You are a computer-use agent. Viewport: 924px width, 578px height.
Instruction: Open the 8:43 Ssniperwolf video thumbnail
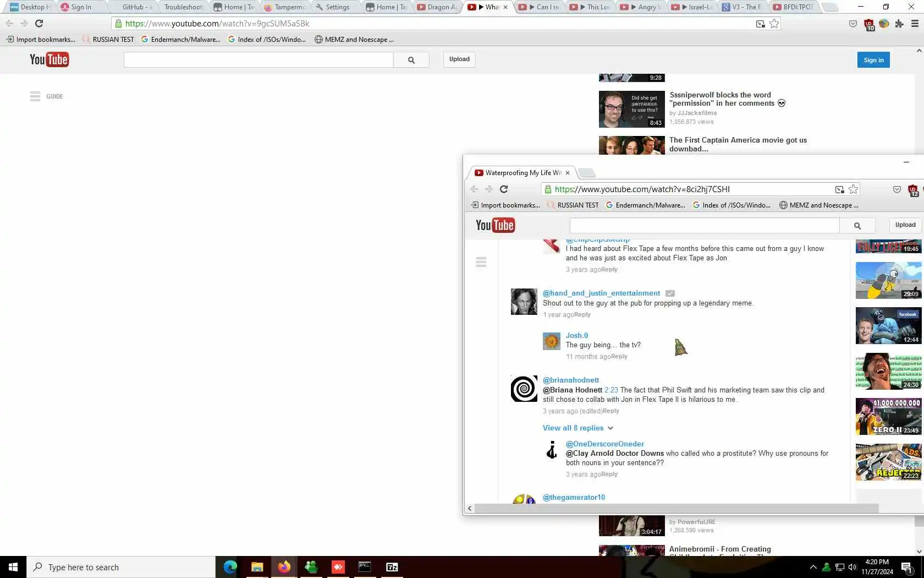tap(631, 109)
